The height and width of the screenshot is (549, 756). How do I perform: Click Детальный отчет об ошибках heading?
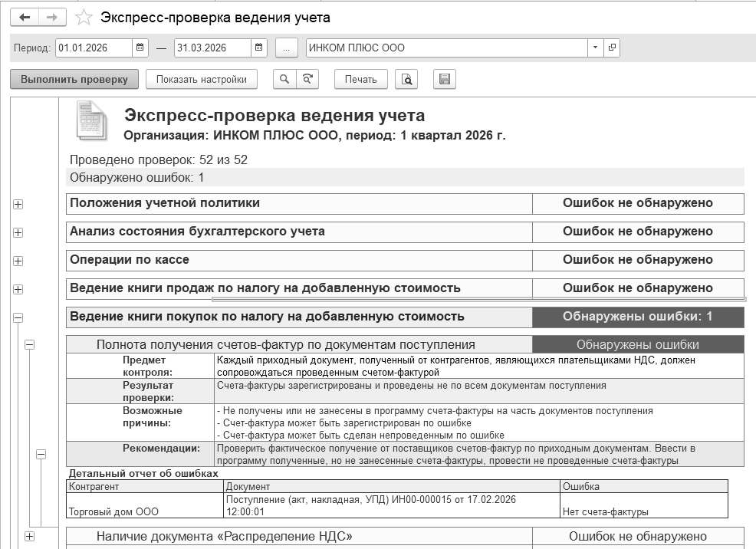click(143, 473)
